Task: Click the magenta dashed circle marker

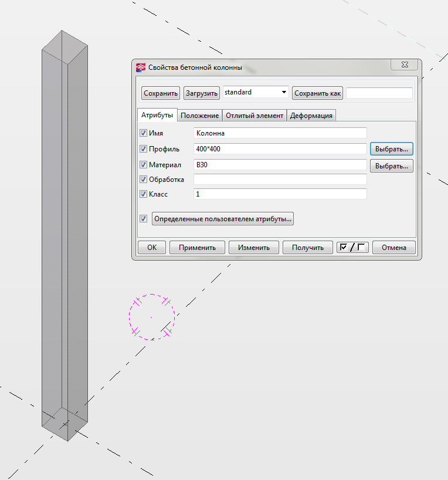Action: 151,317
